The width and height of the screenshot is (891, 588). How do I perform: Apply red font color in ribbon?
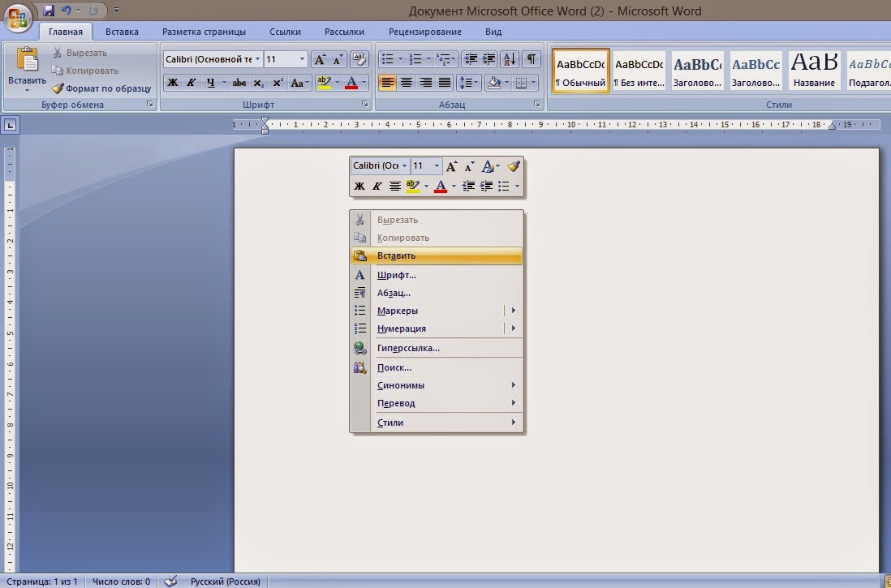[351, 83]
